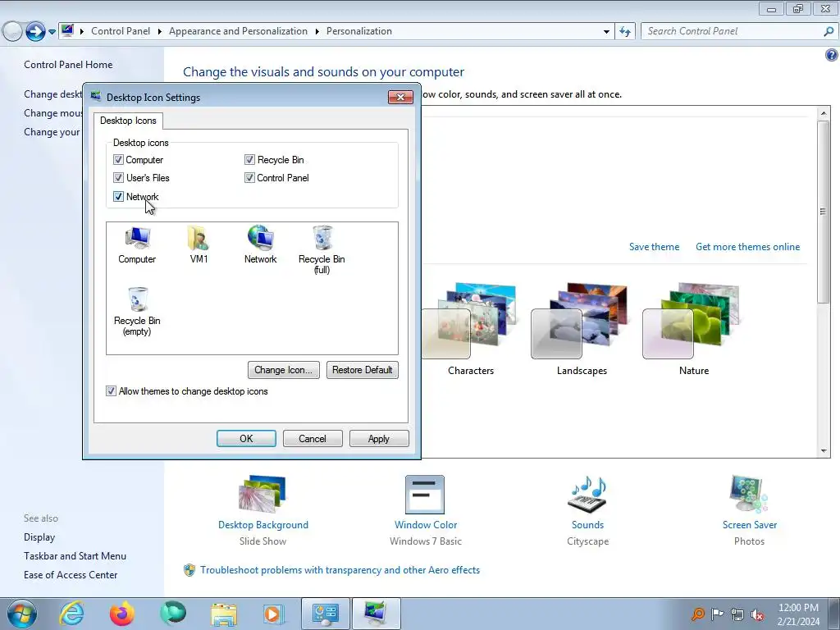The height and width of the screenshot is (630, 840).
Task: Click Cancel in Desktop Icon Settings
Action: pos(313,438)
